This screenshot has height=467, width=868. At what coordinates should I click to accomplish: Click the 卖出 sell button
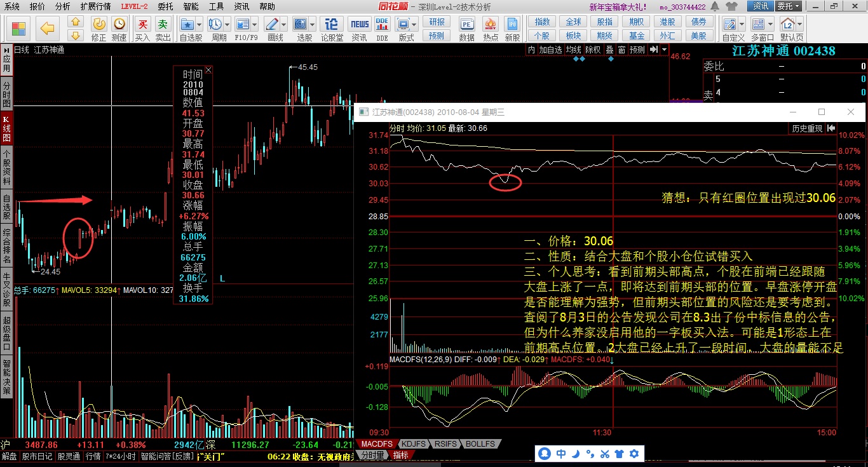(163, 24)
